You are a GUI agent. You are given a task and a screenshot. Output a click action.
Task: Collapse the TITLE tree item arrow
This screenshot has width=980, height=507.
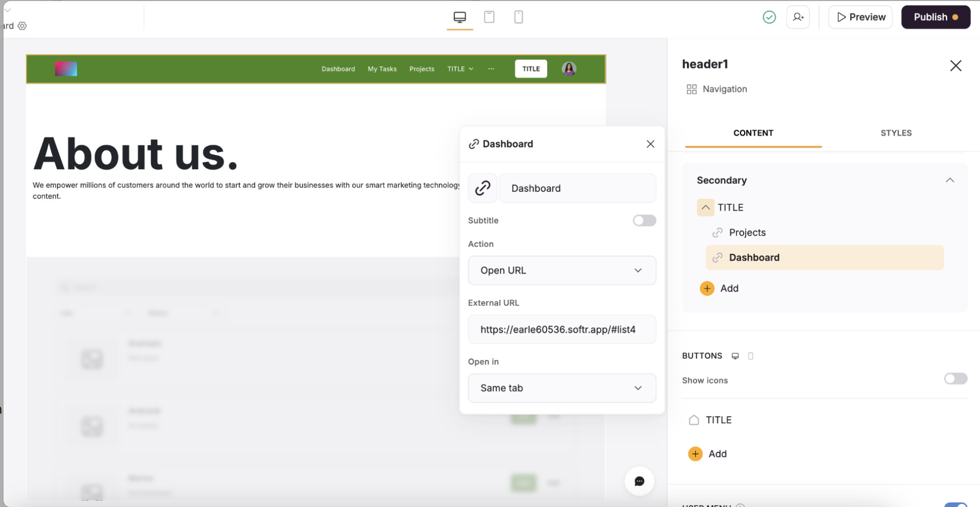(x=705, y=208)
